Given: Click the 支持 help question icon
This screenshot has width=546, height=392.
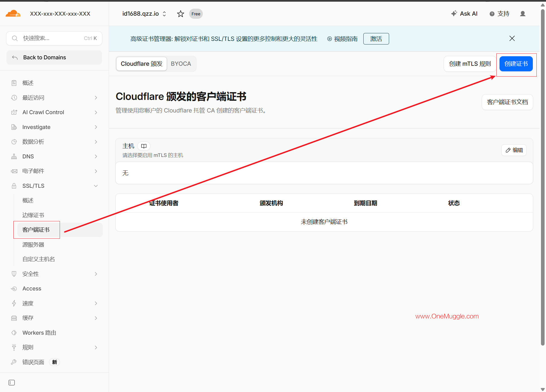Looking at the screenshot, I should point(492,14).
